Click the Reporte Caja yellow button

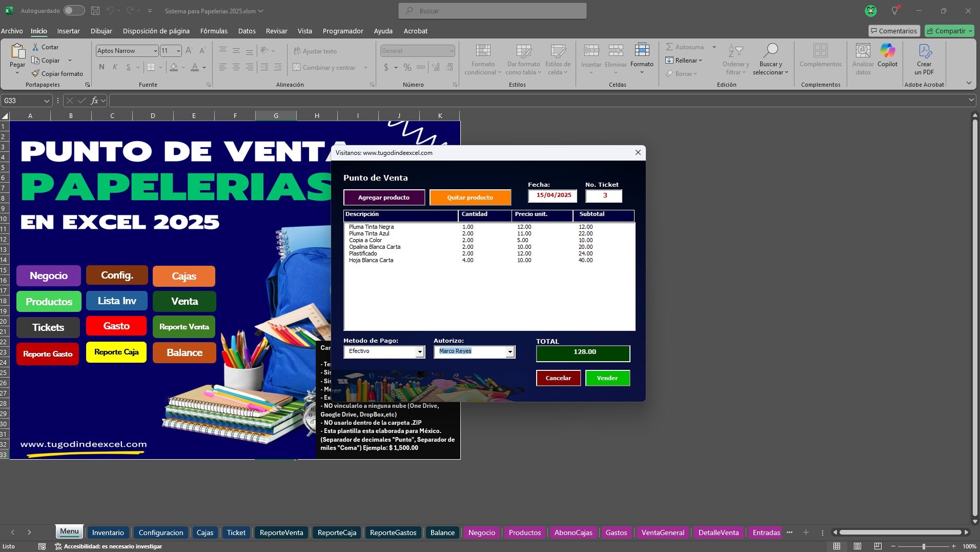coord(116,352)
